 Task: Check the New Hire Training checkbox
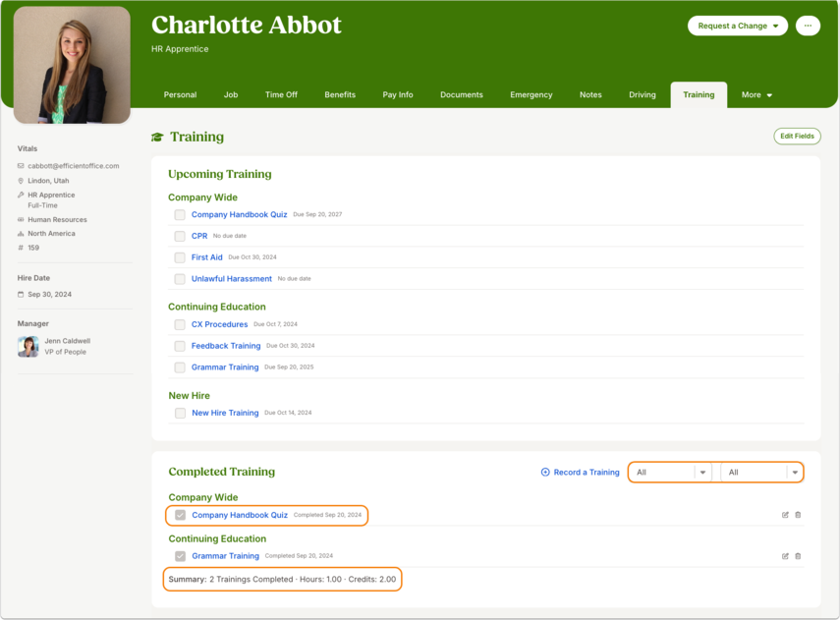click(x=181, y=413)
